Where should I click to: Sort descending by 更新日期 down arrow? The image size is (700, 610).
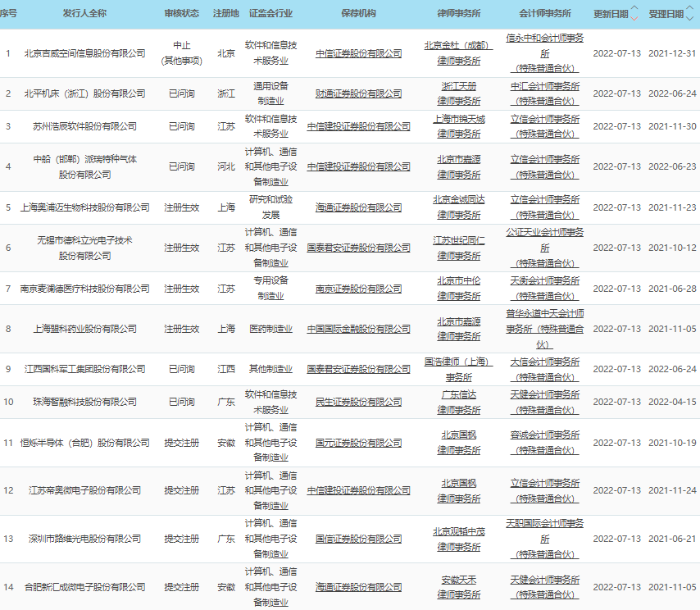[634, 18]
